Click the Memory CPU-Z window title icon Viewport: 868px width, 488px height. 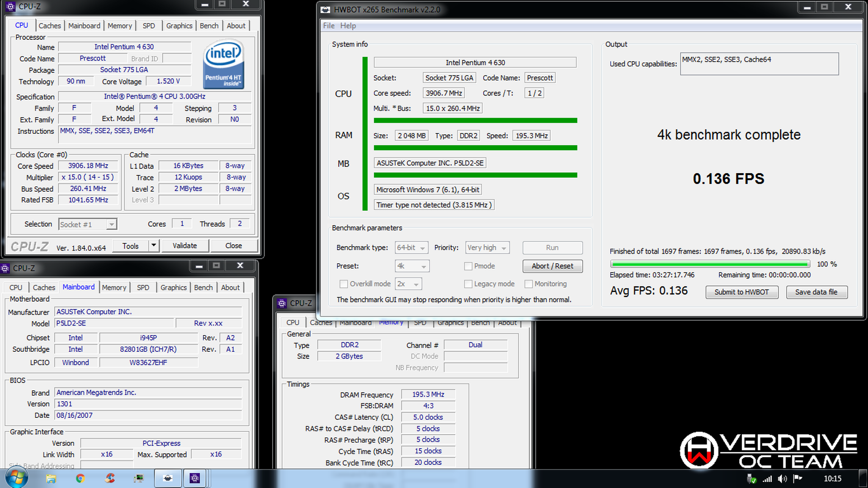tap(282, 303)
